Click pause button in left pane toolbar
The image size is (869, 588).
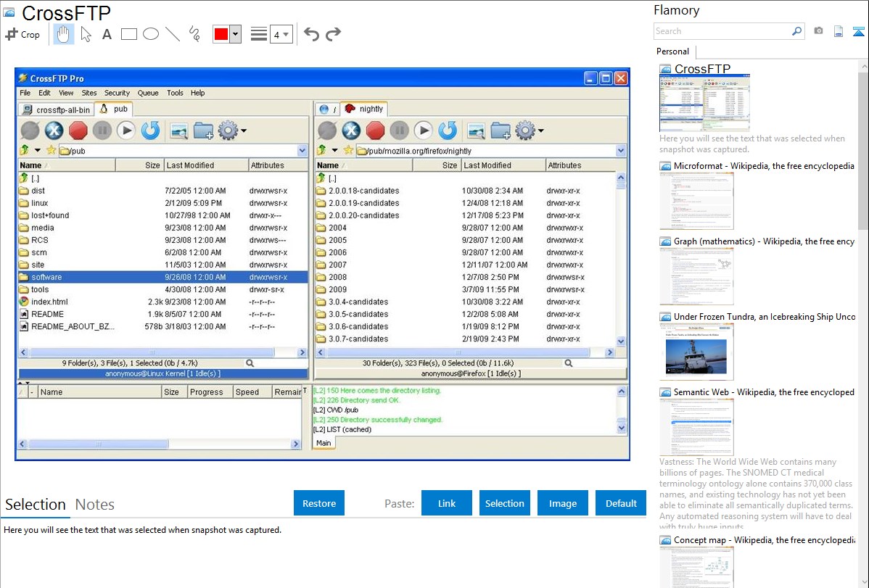tap(102, 131)
